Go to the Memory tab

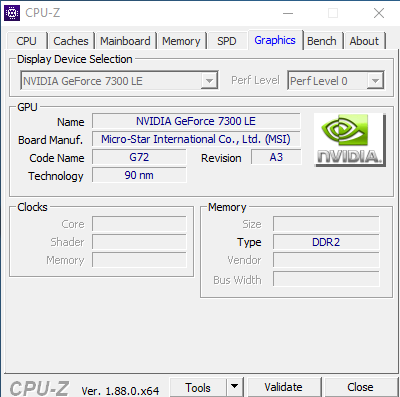(x=181, y=41)
